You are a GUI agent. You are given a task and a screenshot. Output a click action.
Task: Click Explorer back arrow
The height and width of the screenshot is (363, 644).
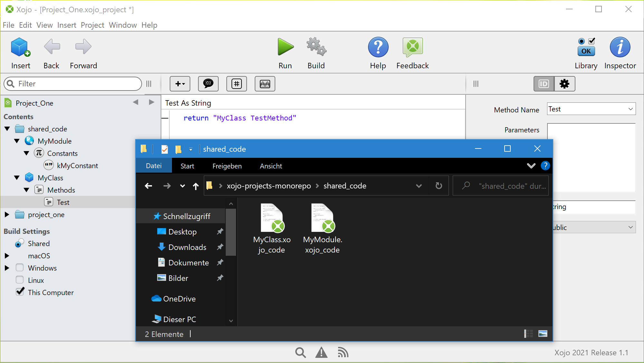[x=148, y=186]
